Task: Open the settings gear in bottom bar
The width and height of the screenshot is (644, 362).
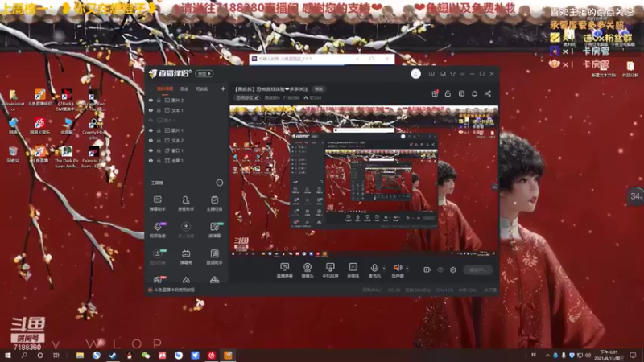Action: [453, 270]
